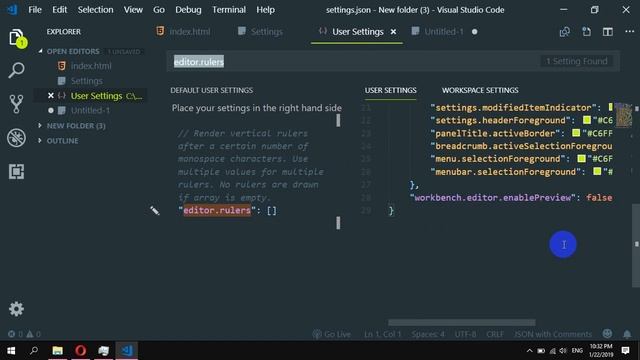Open the Debug menu

pyautogui.click(x=188, y=9)
